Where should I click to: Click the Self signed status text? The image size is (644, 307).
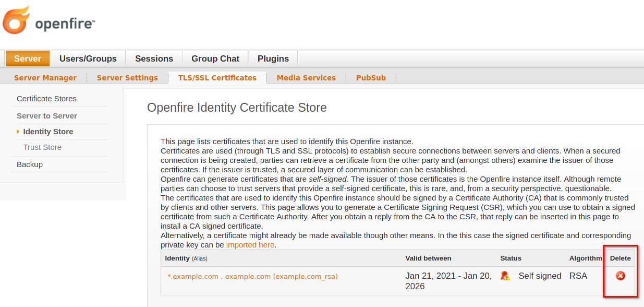pyautogui.click(x=540, y=276)
